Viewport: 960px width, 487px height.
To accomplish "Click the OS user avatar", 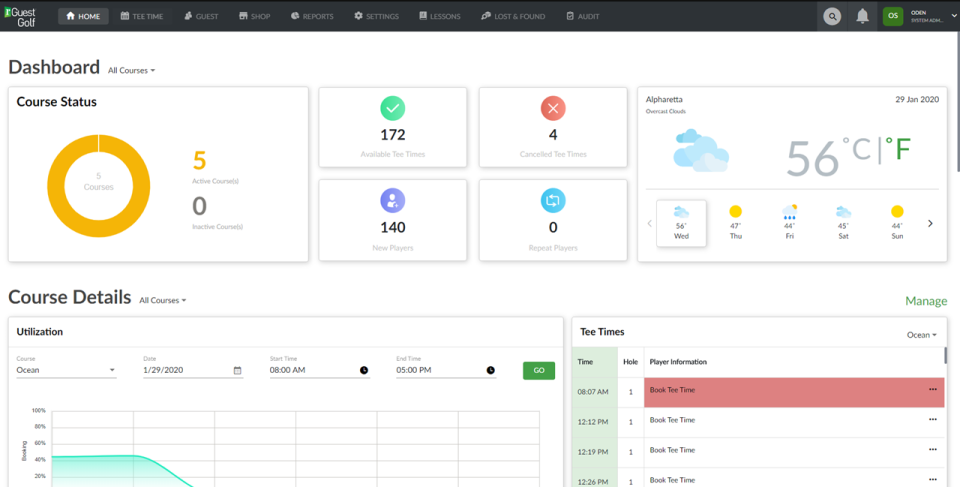I will click(893, 16).
